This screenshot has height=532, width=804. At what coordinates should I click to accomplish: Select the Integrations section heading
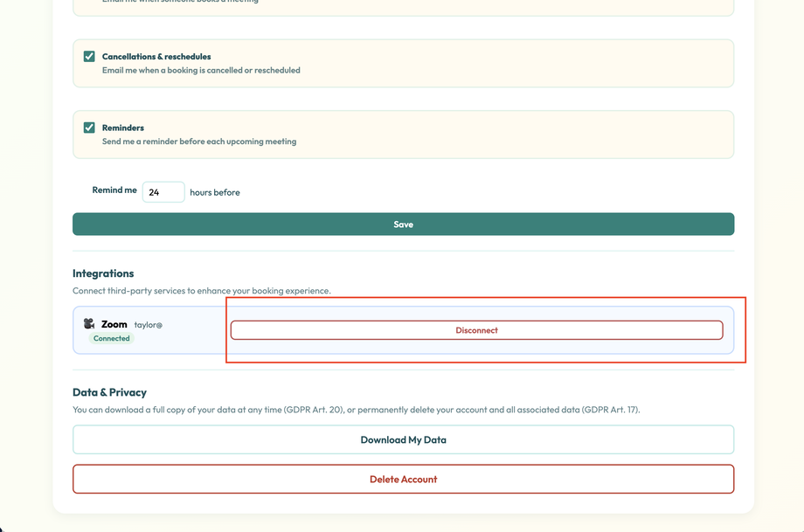pyautogui.click(x=102, y=273)
